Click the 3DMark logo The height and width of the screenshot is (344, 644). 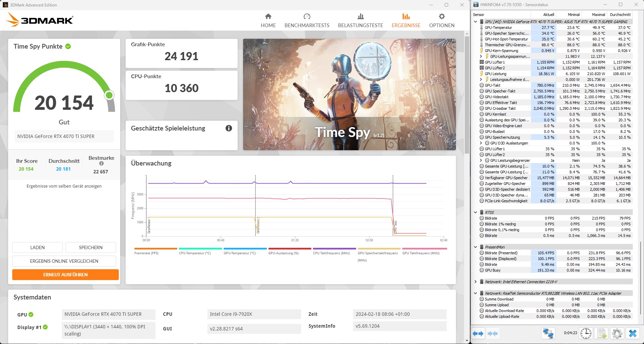click(40, 20)
